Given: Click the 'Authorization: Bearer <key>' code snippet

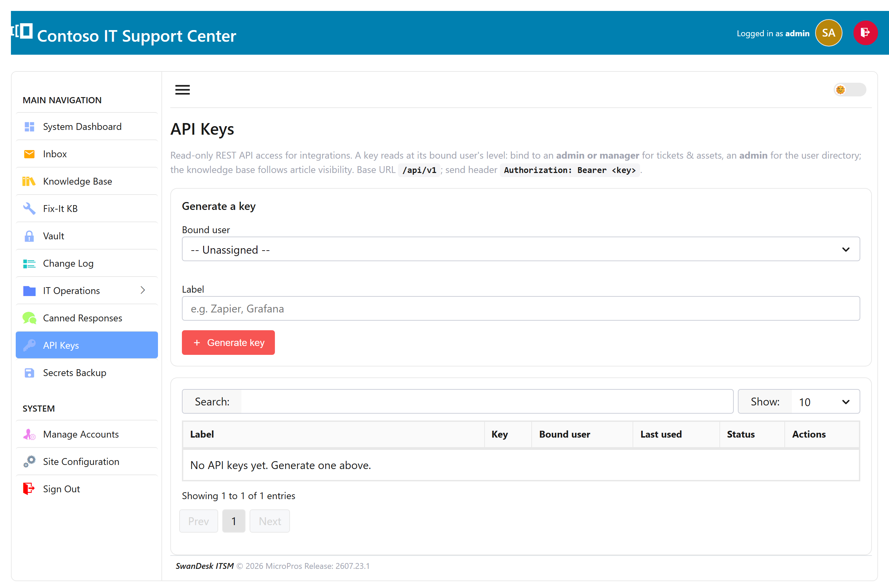Looking at the screenshot, I should pyautogui.click(x=570, y=170).
